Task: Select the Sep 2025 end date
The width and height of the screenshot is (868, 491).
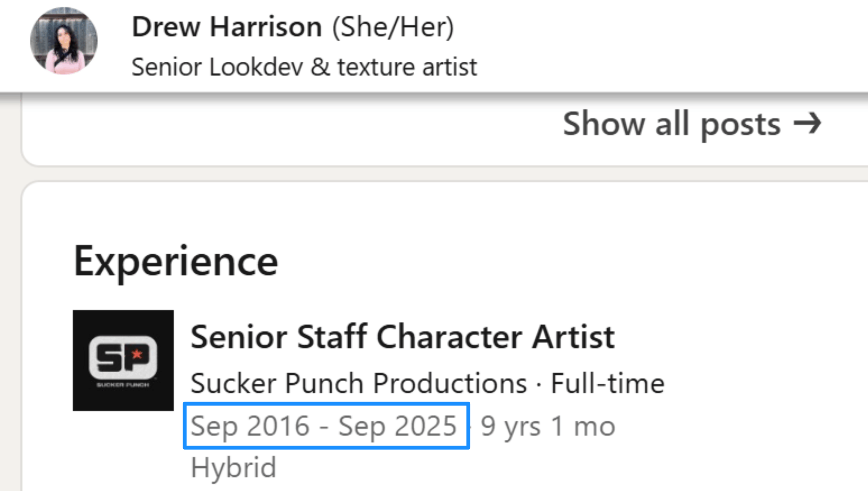Action: pos(397,426)
